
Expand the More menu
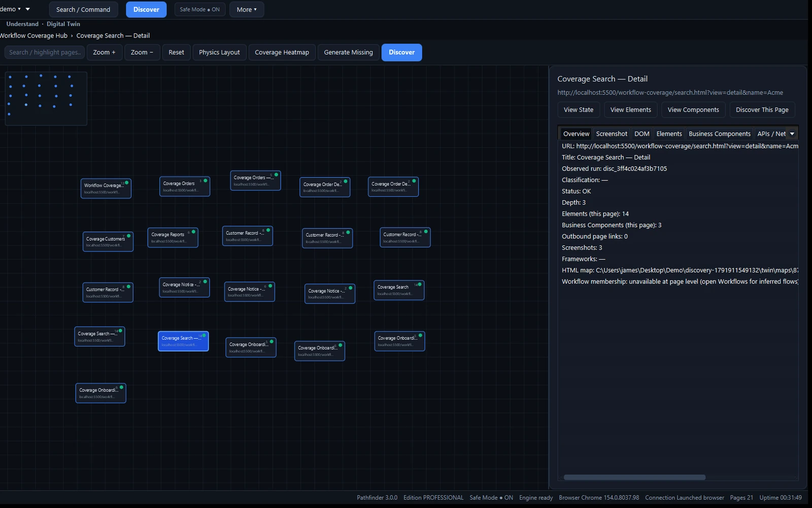(x=247, y=10)
